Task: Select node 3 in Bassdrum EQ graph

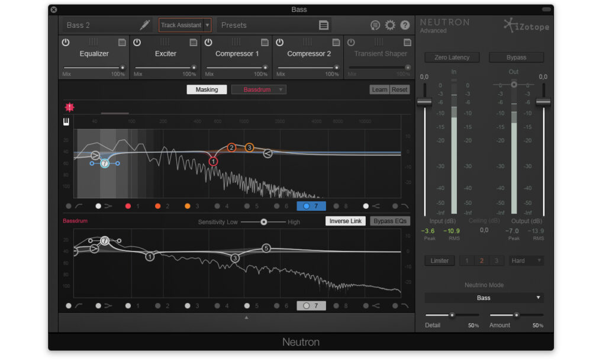Action: coord(234,257)
